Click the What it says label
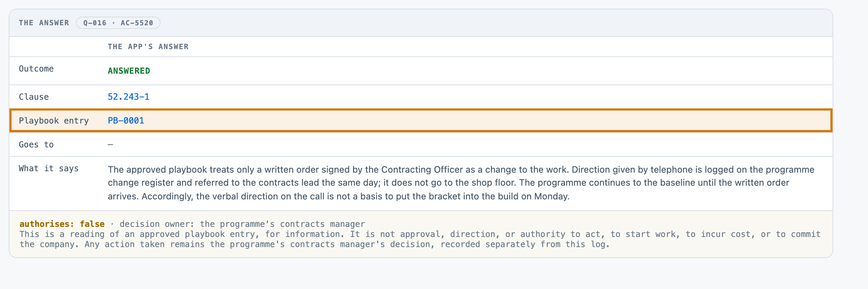The height and width of the screenshot is (289, 868). (x=48, y=168)
